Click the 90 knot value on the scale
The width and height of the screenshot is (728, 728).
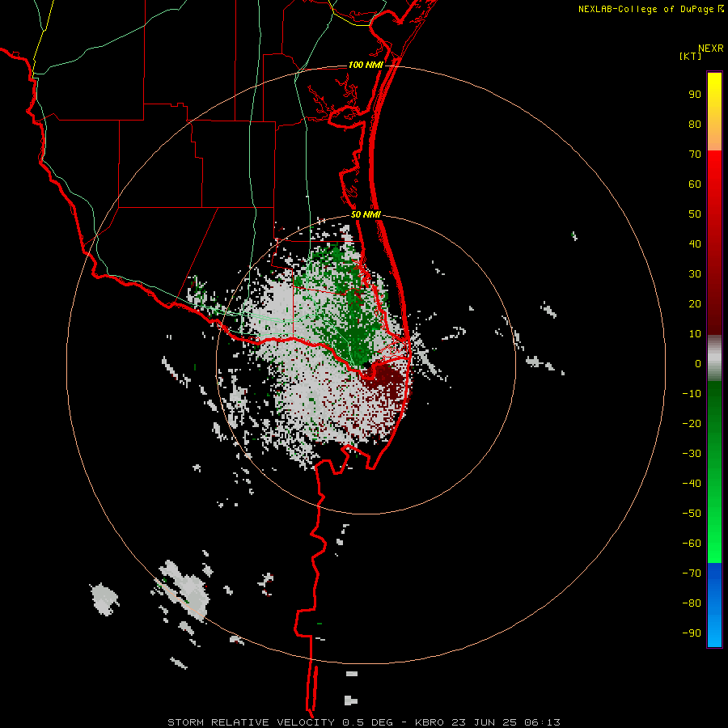pos(695,95)
